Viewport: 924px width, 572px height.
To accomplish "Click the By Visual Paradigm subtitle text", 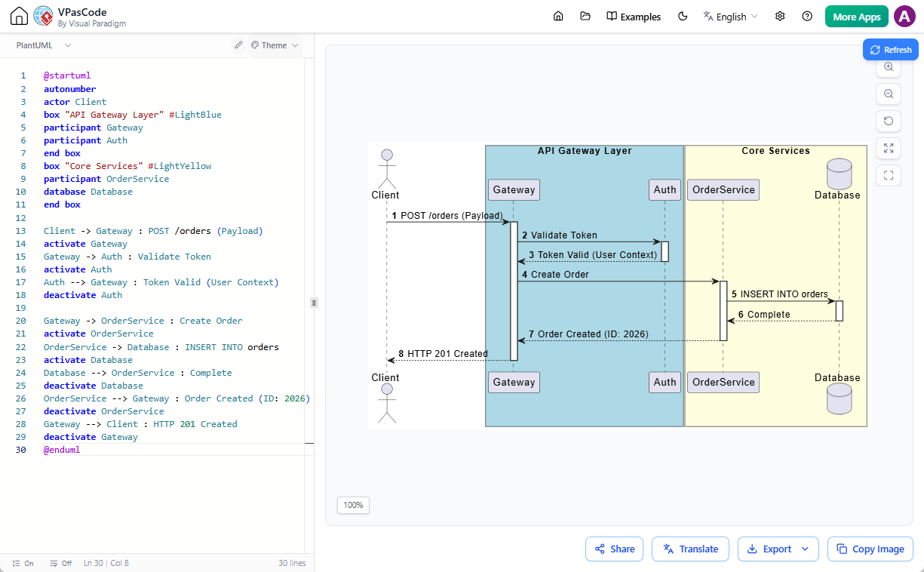I will click(92, 23).
